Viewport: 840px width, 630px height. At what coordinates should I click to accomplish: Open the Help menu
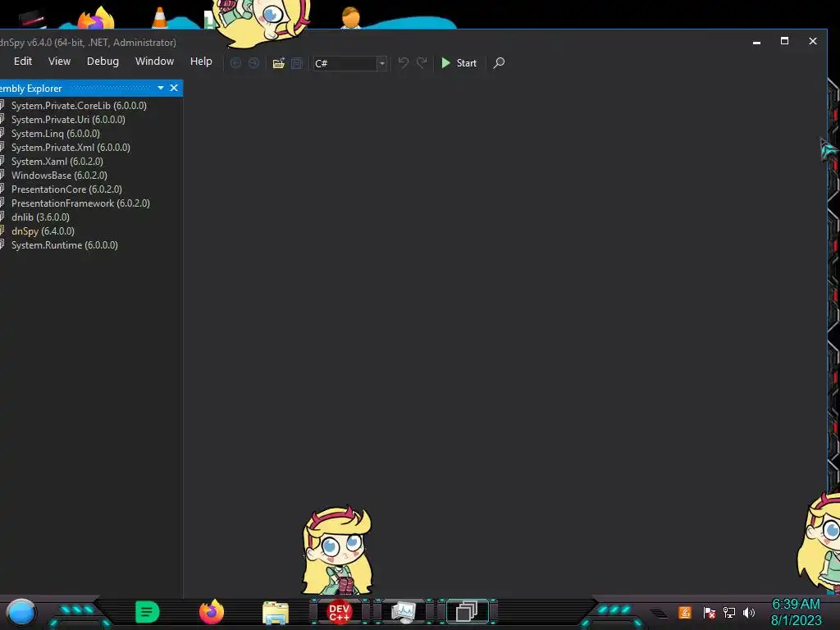tap(202, 61)
